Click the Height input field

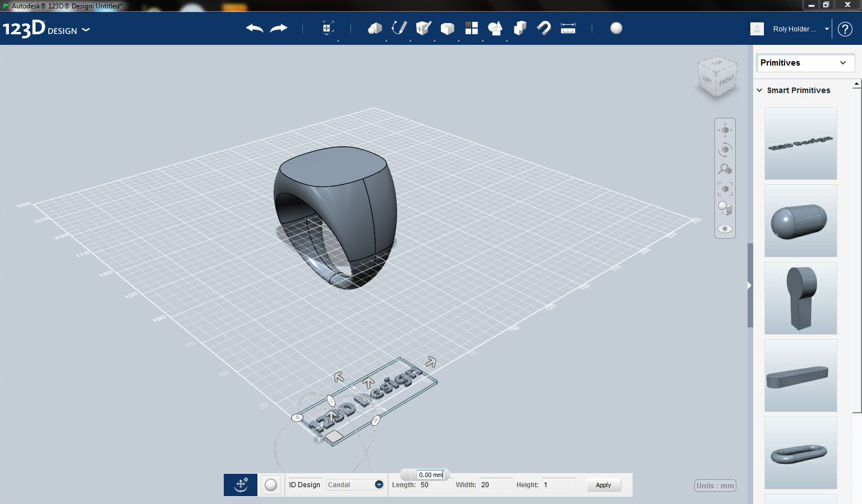(558, 485)
